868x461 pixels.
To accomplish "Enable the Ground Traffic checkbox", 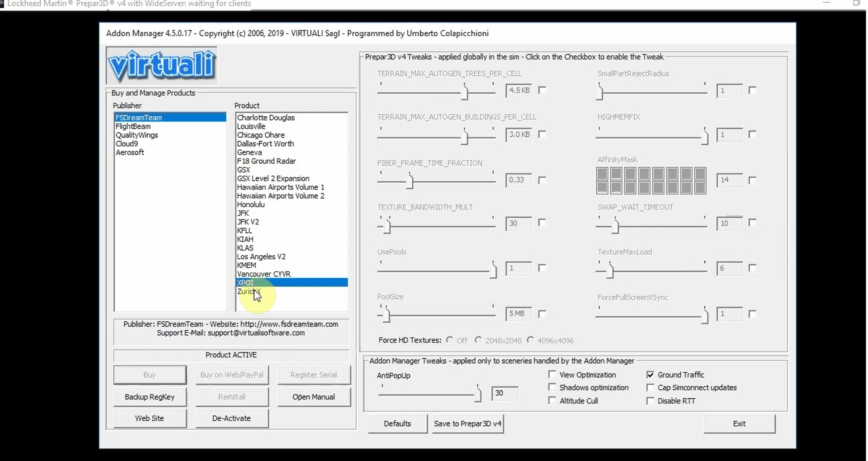I will coord(650,375).
